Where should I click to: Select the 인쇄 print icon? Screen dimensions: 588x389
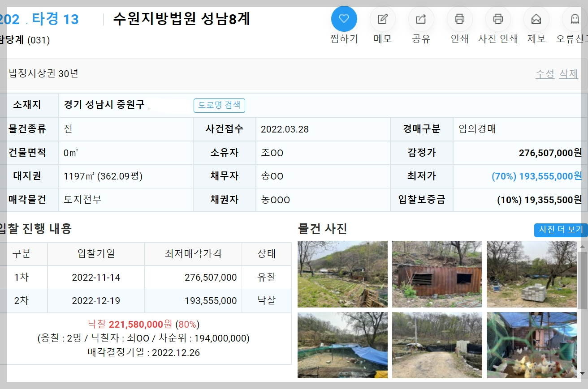click(459, 19)
